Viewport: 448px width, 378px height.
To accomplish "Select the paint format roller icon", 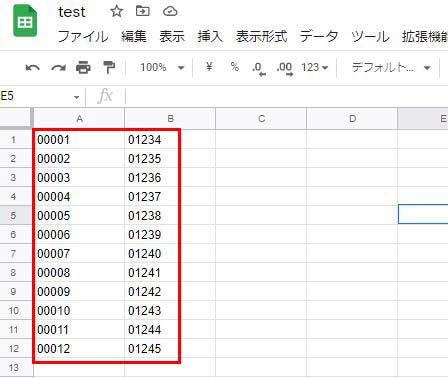I will pyautogui.click(x=109, y=68).
